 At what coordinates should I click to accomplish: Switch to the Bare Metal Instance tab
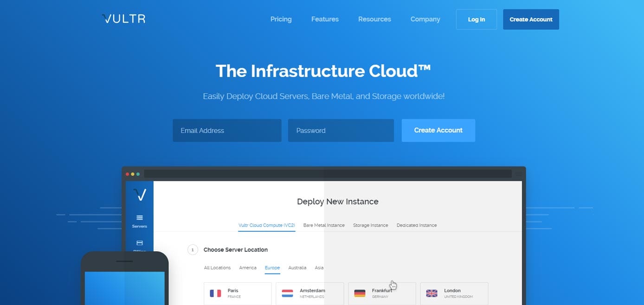[324, 225]
